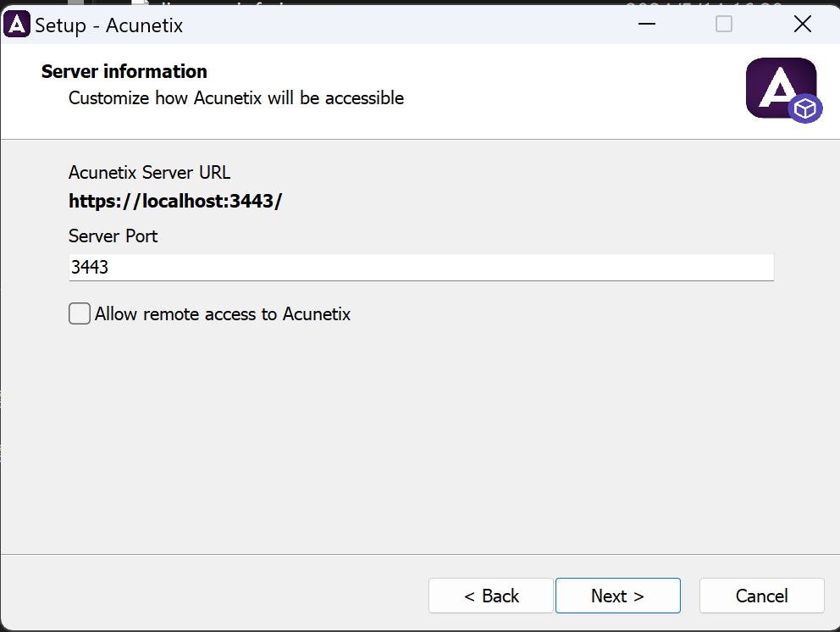Return to the previous step with Back

click(490, 596)
